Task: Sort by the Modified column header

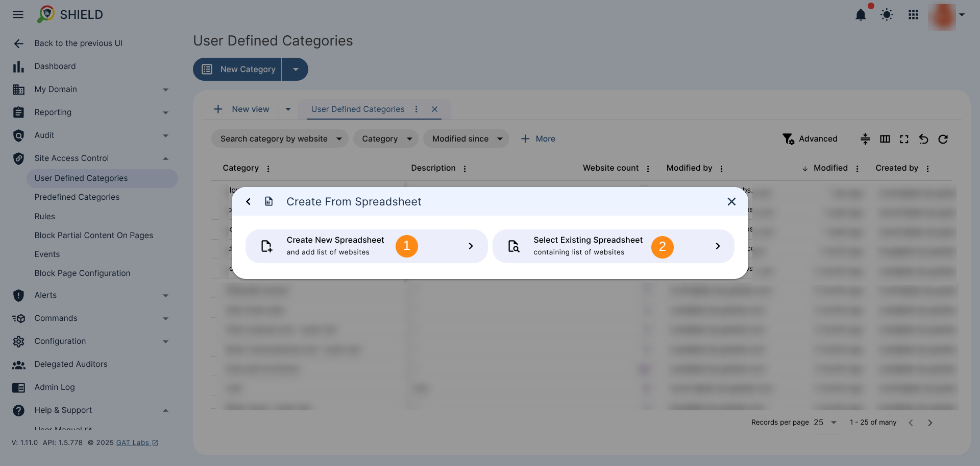Action: pyautogui.click(x=830, y=168)
